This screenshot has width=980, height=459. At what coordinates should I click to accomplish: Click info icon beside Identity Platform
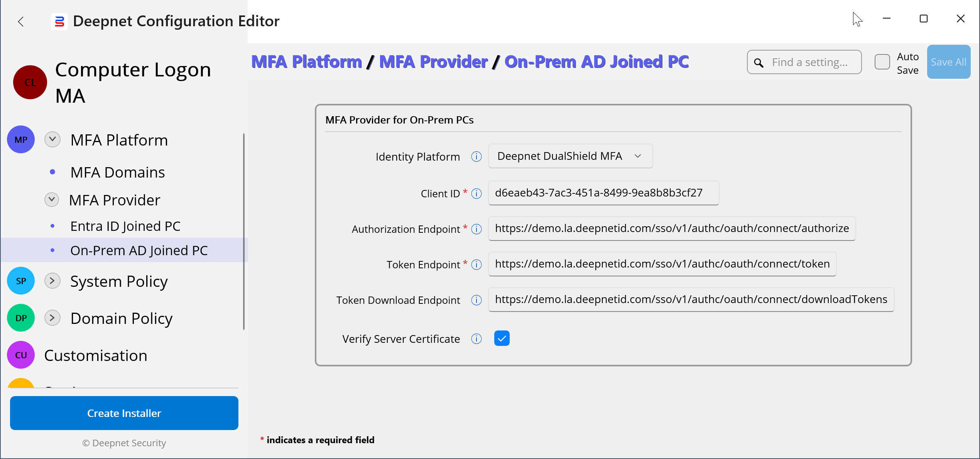[476, 157]
